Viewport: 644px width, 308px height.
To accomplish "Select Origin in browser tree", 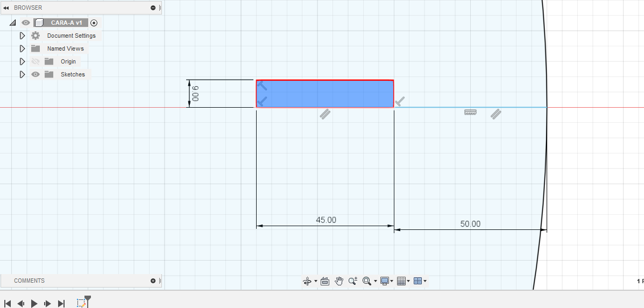I will [x=68, y=61].
